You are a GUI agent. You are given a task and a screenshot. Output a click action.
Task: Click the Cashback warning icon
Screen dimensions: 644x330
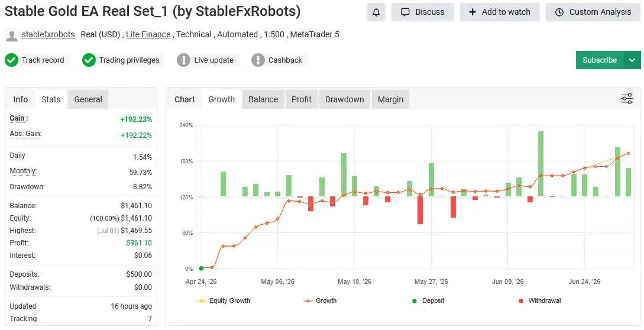(x=258, y=60)
